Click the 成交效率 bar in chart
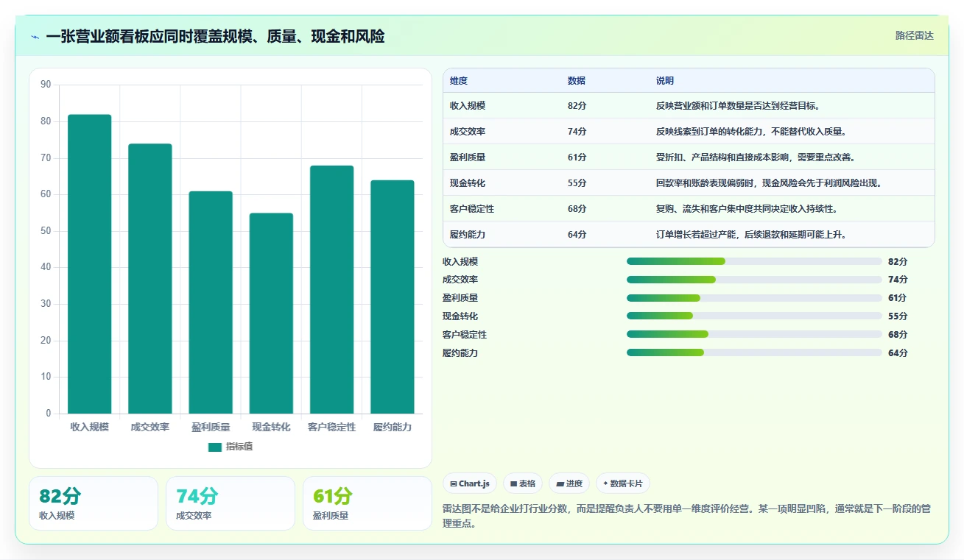Screen dimensions: 964x560 point(150,279)
